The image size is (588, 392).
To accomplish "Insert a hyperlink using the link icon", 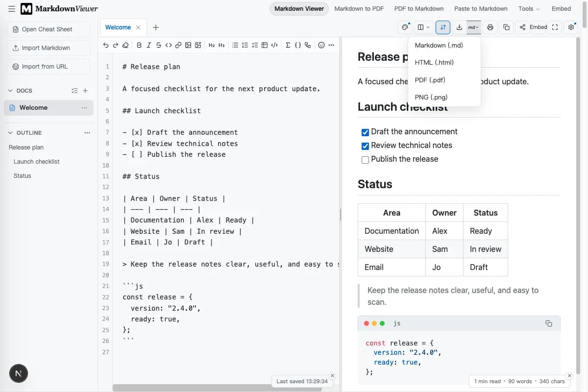I will pos(178,45).
